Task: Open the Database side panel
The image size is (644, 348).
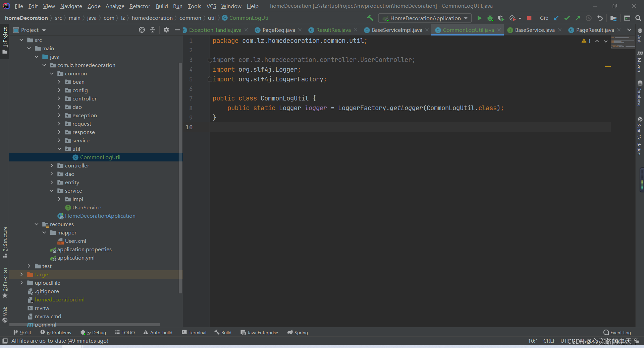Action: coord(640,93)
